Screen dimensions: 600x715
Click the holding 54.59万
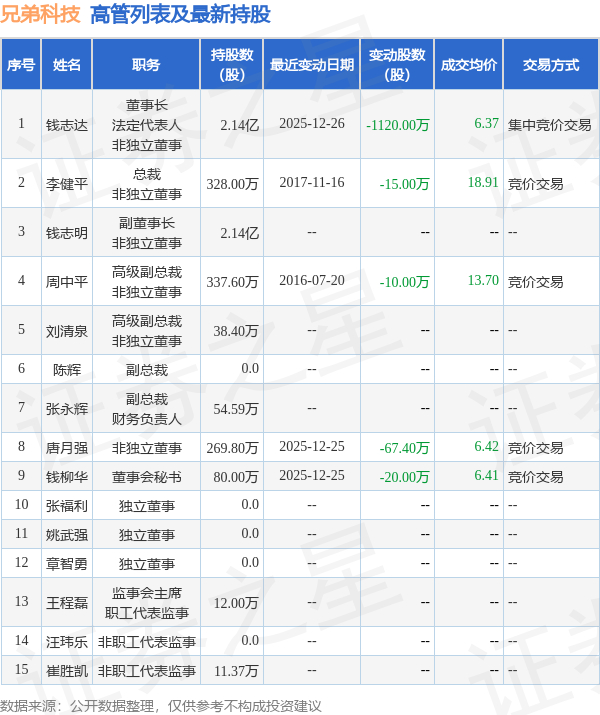point(236,409)
